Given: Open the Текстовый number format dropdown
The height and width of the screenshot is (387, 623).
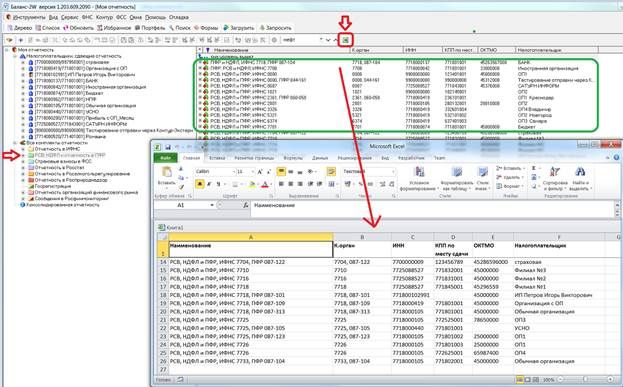Looking at the screenshot, I should pos(393,171).
